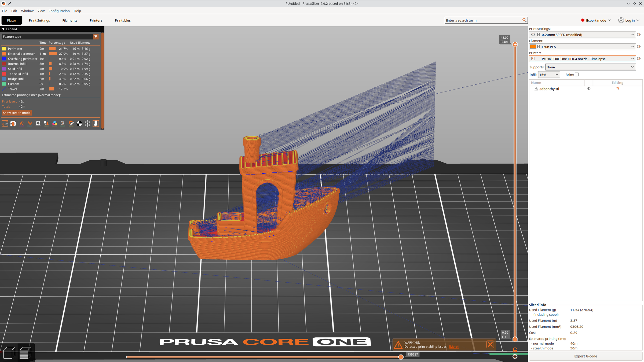644x362 pixels.
Task: Switch to the Printables tab
Action: coord(123,20)
